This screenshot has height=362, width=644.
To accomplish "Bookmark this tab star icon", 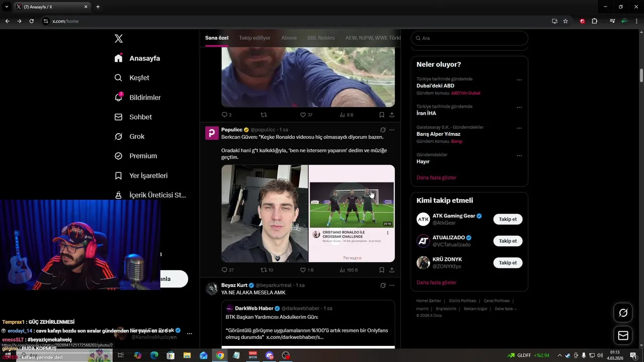I will point(566,21).
